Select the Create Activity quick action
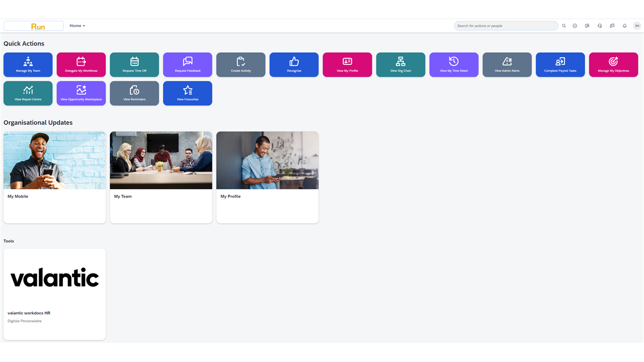 [240, 64]
